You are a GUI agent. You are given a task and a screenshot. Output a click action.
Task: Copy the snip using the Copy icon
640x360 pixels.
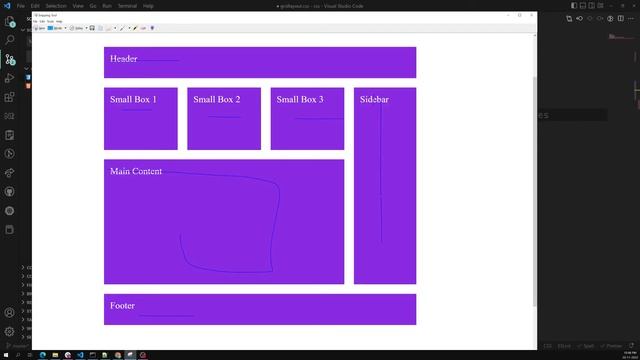100,28
